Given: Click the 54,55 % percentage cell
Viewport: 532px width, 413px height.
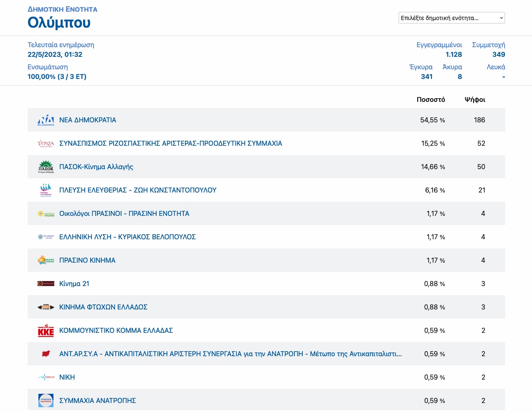Looking at the screenshot, I should [433, 120].
